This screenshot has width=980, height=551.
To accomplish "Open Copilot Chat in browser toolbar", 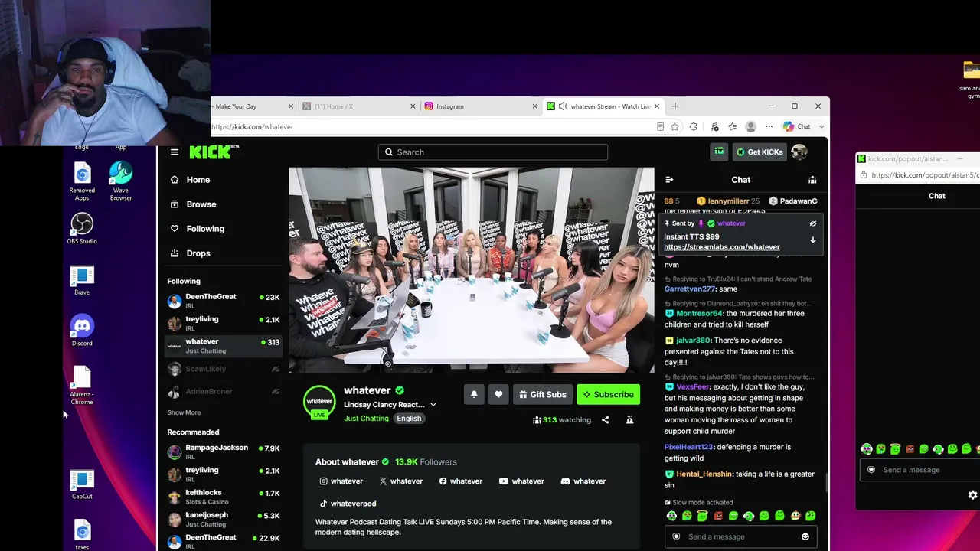I will click(797, 127).
